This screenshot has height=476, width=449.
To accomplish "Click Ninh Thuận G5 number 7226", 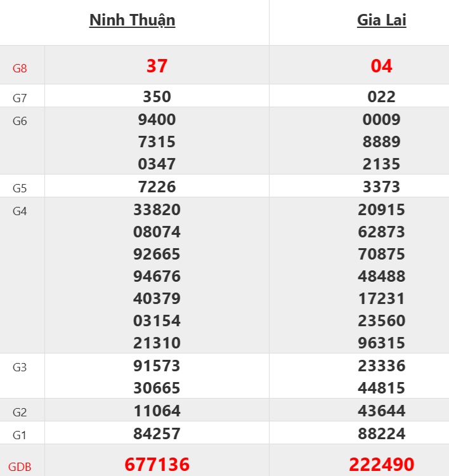I will [157, 187].
